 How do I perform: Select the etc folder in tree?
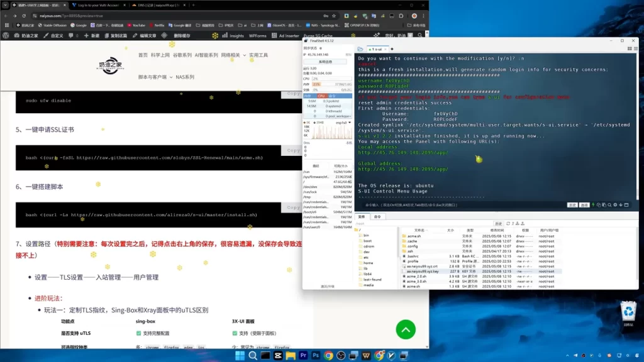(365, 257)
